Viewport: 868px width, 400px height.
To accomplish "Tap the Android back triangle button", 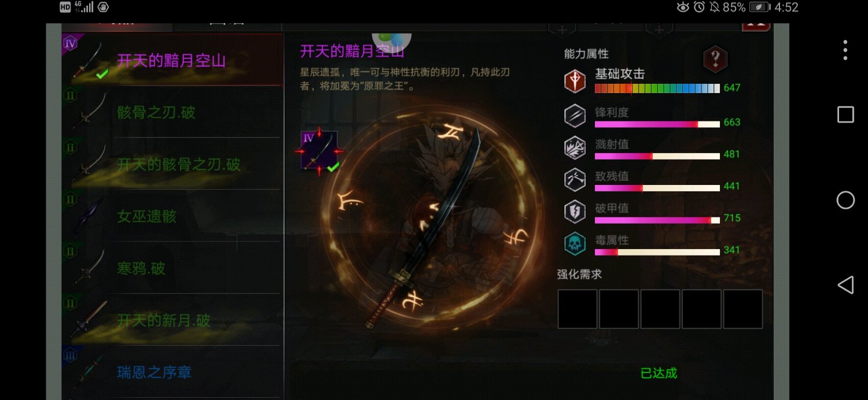I will (845, 284).
